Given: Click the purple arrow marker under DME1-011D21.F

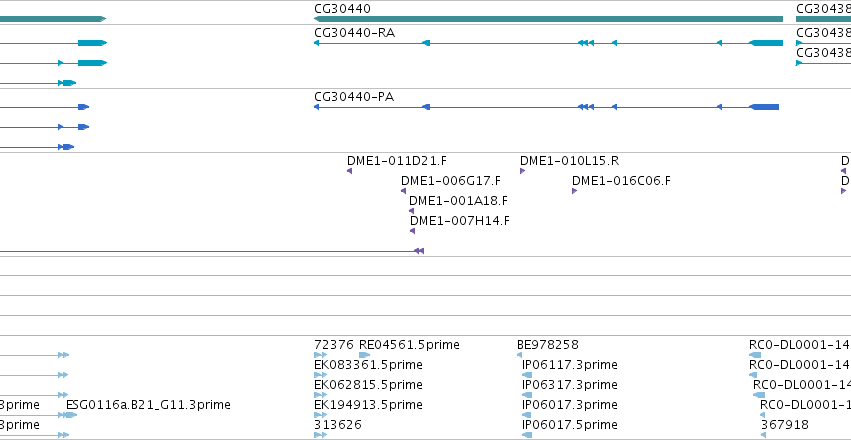Looking at the screenshot, I should (x=349, y=171).
